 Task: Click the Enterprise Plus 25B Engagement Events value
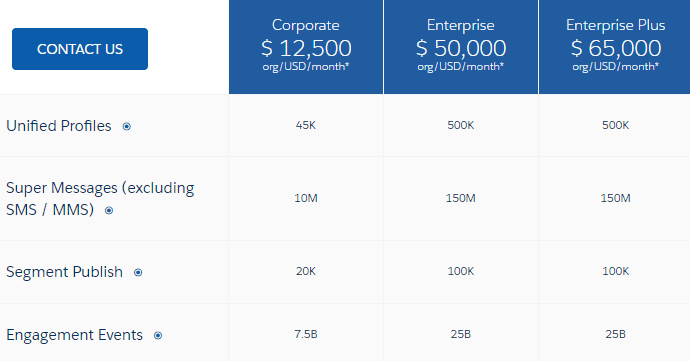click(616, 334)
